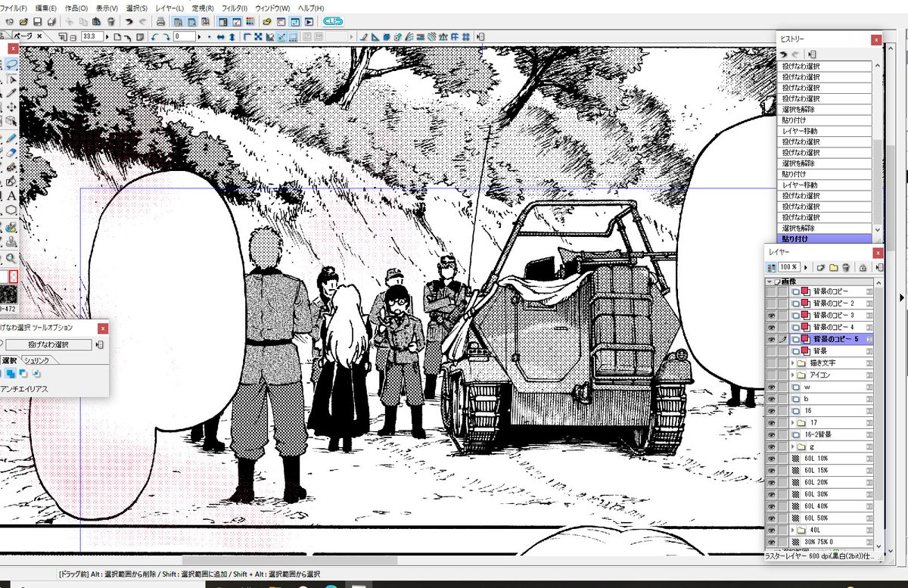
Task: Open the ファイル(F) menu
Action: tap(14, 8)
